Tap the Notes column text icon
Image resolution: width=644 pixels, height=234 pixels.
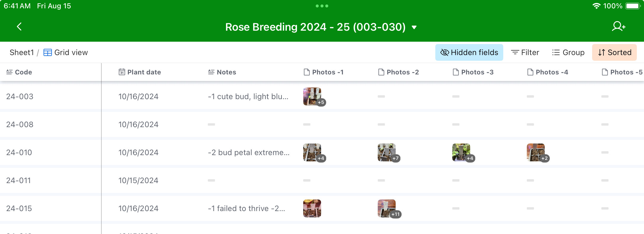[x=211, y=72]
